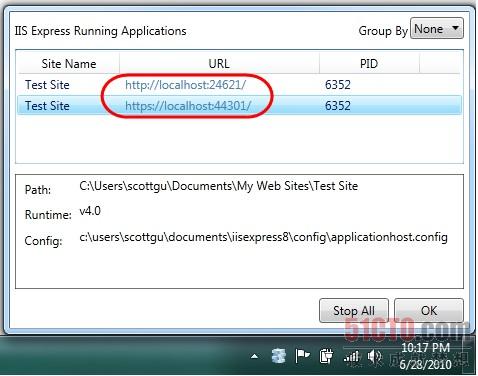The width and height of the screenshot is (478, 376).
Task: Sort by the Site Name column header
Action: tap(69, 63)
